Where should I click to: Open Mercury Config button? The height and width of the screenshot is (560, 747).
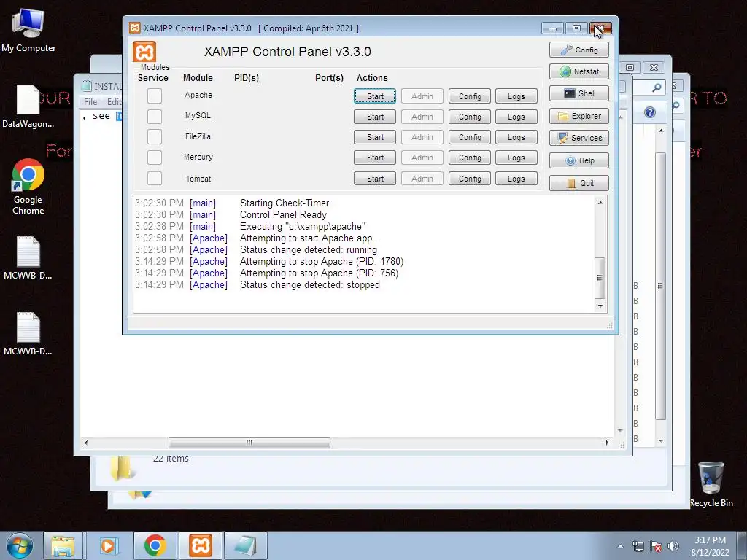click(470, 157)
